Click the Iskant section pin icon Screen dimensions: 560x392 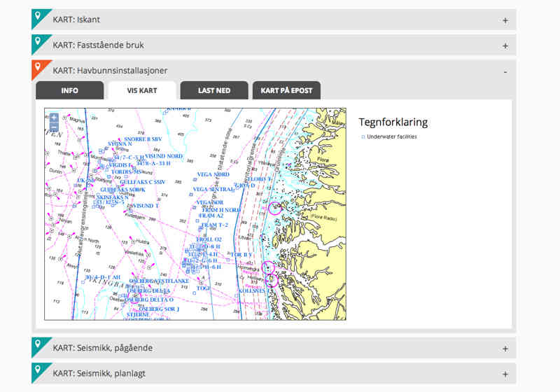[40, 18]
